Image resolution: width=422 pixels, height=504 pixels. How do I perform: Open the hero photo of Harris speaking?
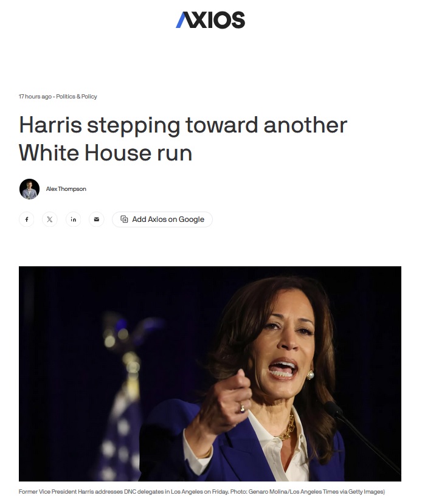coord(210,373)
